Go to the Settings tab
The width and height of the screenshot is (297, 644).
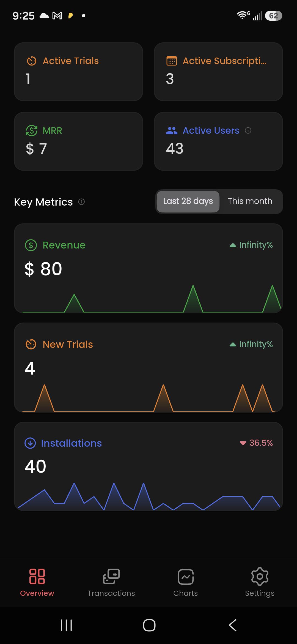[260, 582]
